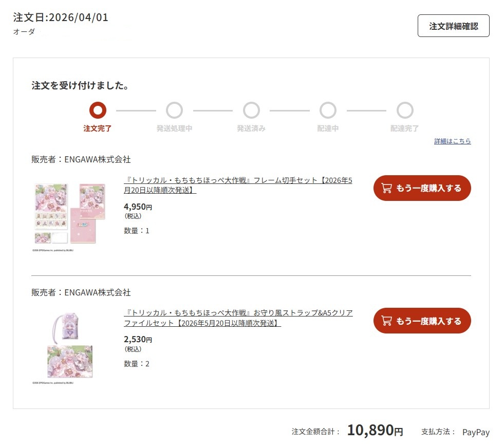
Task: Follow the 詳細はこちら link
Action: click(x=452, y=141)
